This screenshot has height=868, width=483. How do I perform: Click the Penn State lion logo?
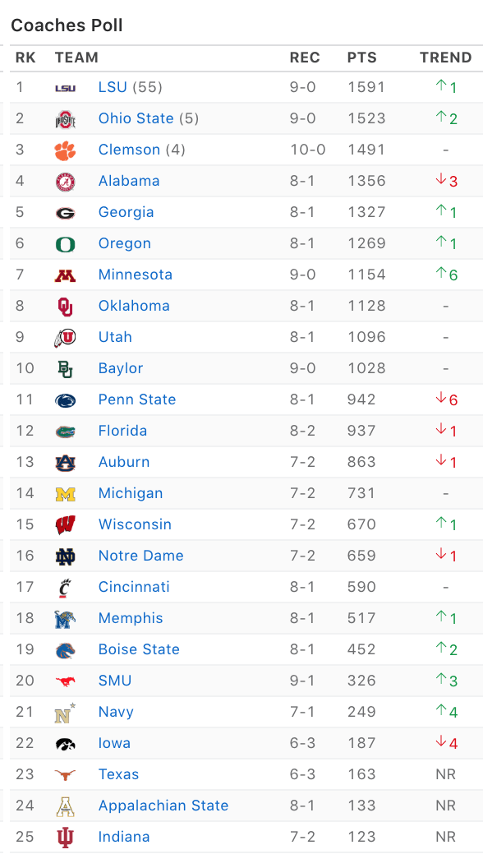65,400
